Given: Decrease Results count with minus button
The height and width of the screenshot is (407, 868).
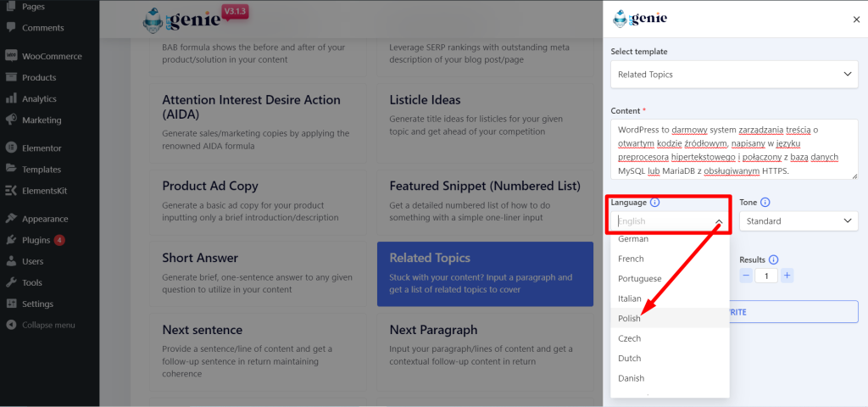Looking at the screenshot, I should (x=746, y=276).
